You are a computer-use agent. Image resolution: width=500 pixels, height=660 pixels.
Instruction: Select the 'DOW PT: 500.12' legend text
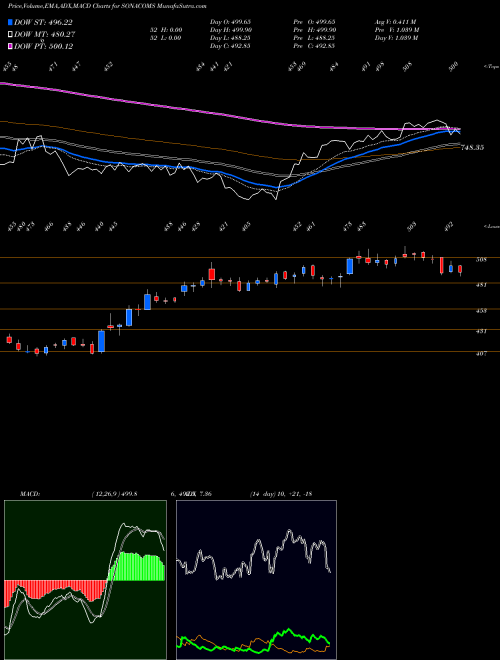click(43, 46)
